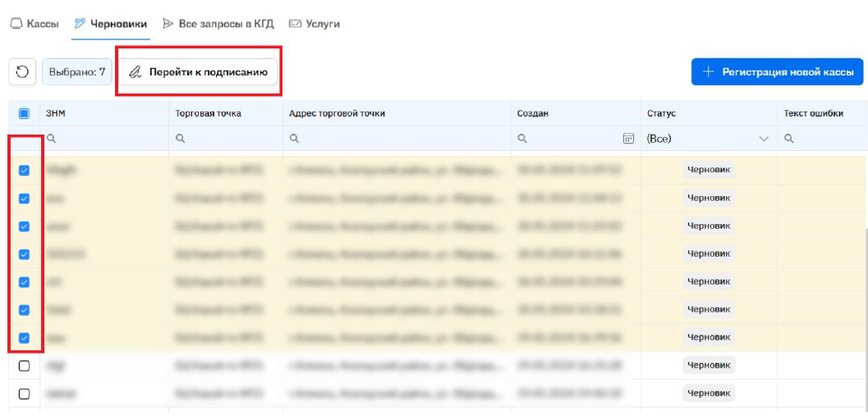Click search icon in Адрес торговой точки filter
The height and width of the screenshot is (416, 868).
click(x=294, y=139)
